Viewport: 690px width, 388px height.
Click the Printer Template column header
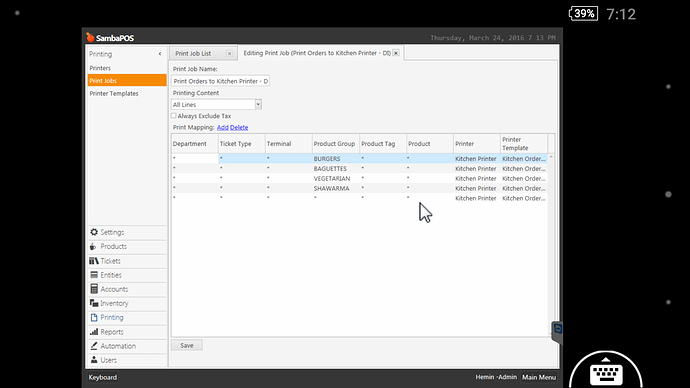point(524,144)
